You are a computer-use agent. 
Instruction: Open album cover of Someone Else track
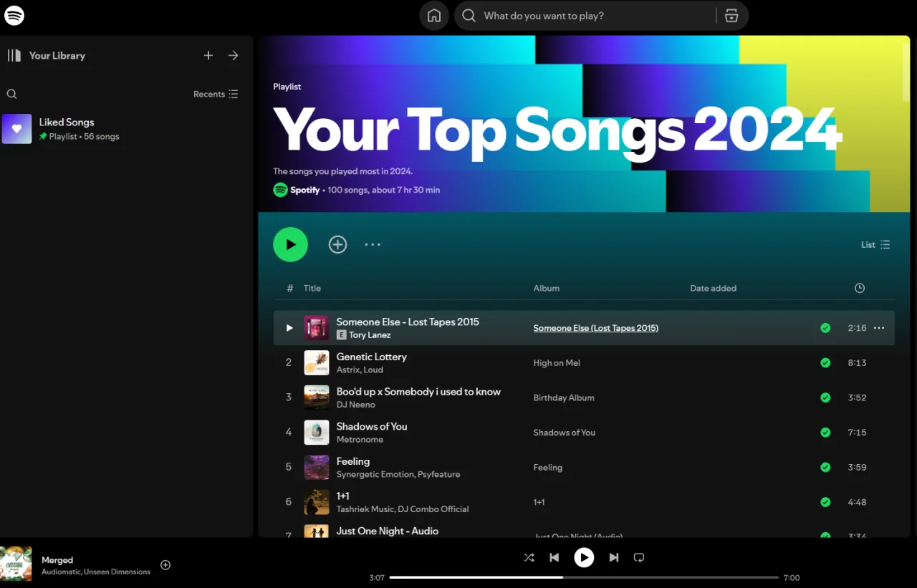pos(317,328)
